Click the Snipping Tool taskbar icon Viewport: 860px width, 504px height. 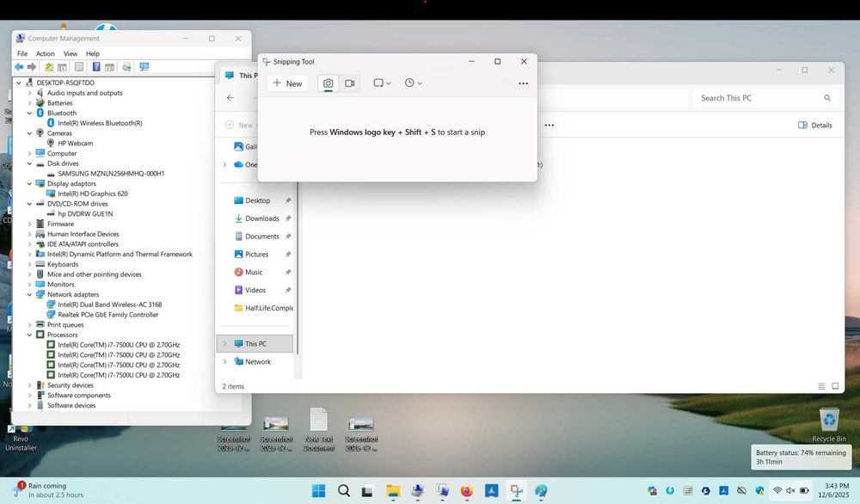click(516, 491)
